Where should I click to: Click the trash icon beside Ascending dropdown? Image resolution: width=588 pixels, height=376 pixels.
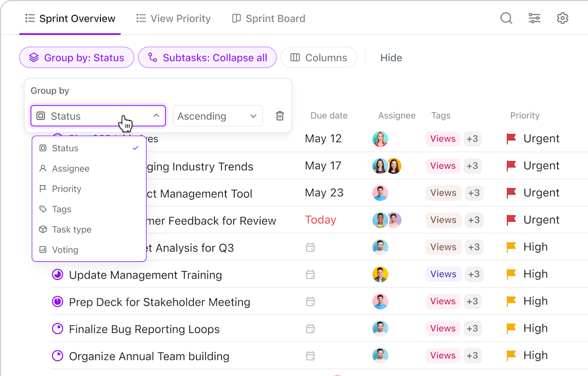(x=280, y=116)
